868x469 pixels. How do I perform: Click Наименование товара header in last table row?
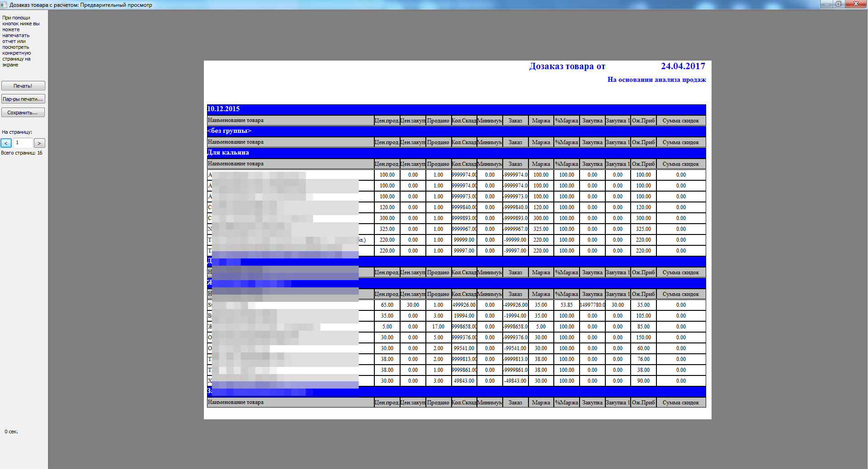290,402
